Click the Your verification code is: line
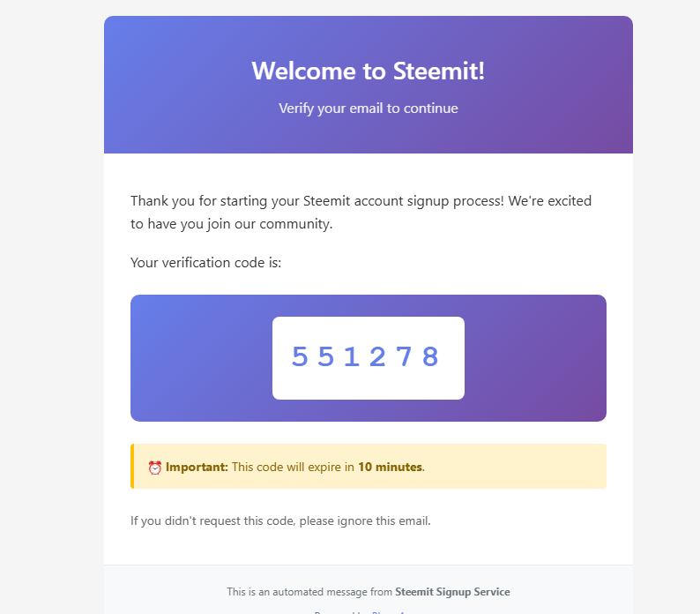 tap(205, 263)
